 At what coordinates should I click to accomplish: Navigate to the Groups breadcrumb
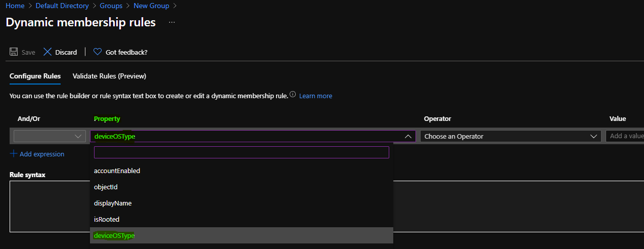[111, 6]
